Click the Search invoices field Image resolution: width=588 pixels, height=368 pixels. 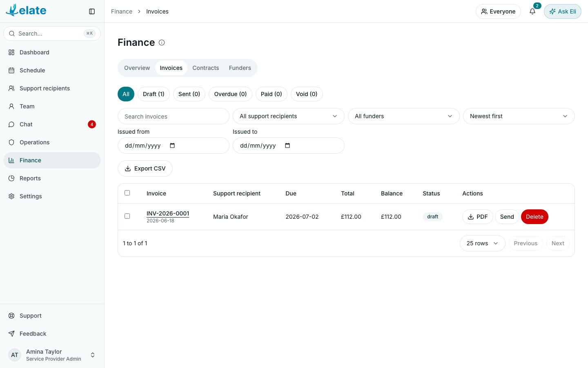[x=174, y=116]
